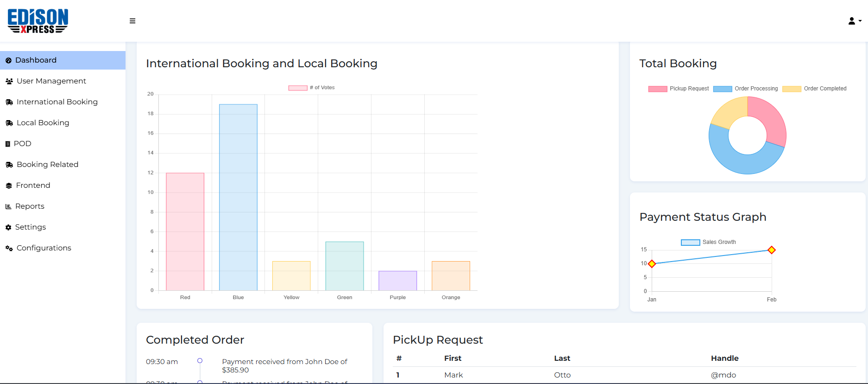Toggle Pickup Request legend in pie chart
Image resolution: width=868 pixels, height=384 pixels.
point(679,89)
